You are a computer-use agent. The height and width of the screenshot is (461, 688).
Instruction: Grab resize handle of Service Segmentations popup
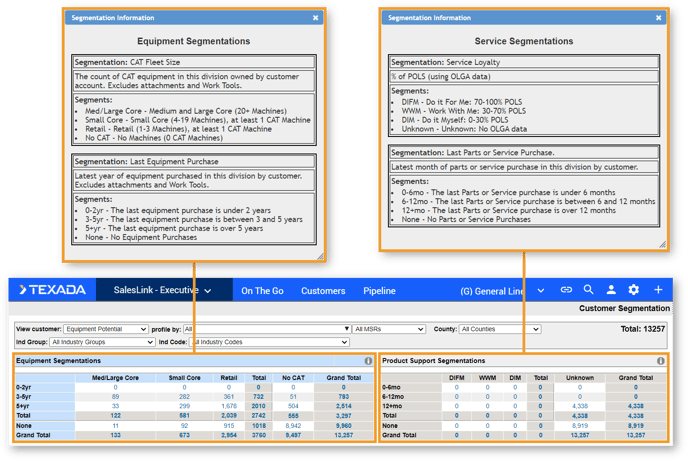coord(663,244)
